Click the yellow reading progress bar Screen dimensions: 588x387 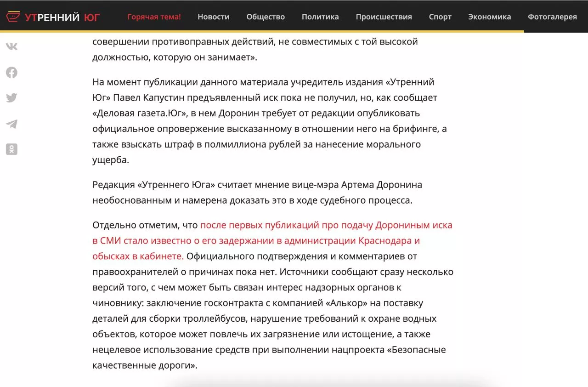tap(262, 31)
